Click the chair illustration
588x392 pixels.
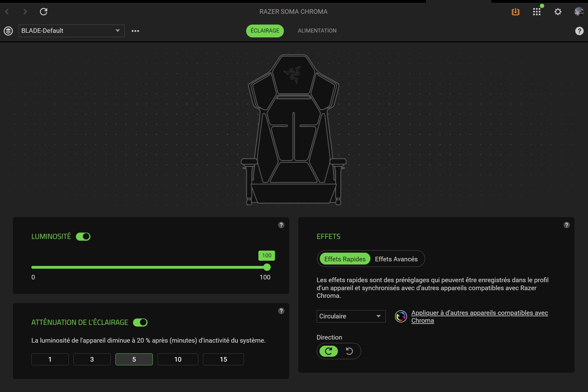coord(294,130)
